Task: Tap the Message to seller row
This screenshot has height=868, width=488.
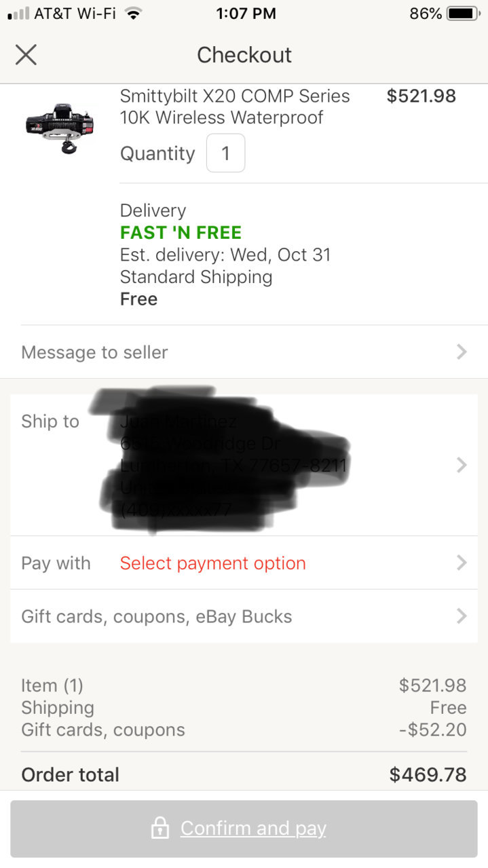Action: 244,352
